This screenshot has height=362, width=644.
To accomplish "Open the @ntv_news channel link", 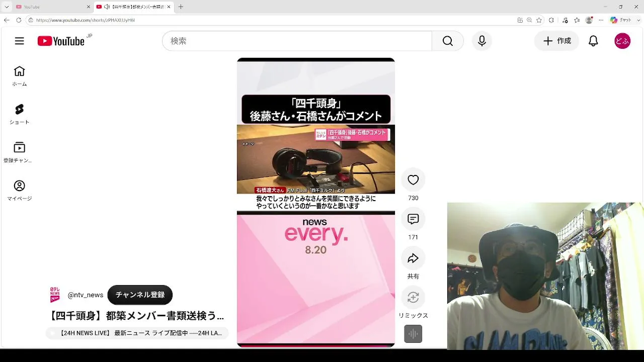I will 86,295.
